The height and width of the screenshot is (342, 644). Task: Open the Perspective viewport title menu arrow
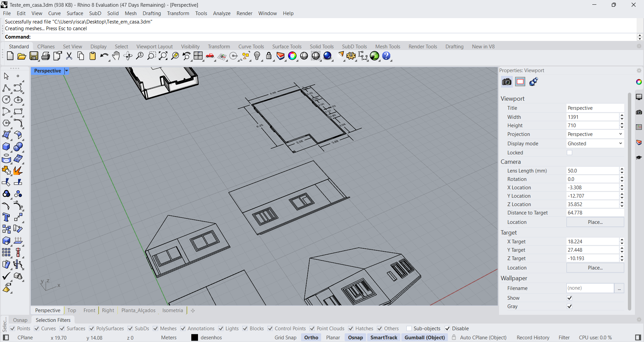pyautogui.click(x=66, y=71)
